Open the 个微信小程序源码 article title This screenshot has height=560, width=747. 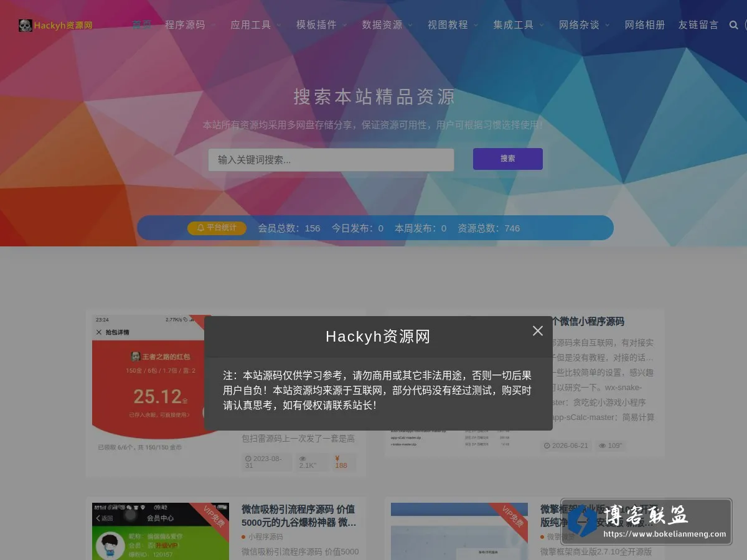point(588,322)
